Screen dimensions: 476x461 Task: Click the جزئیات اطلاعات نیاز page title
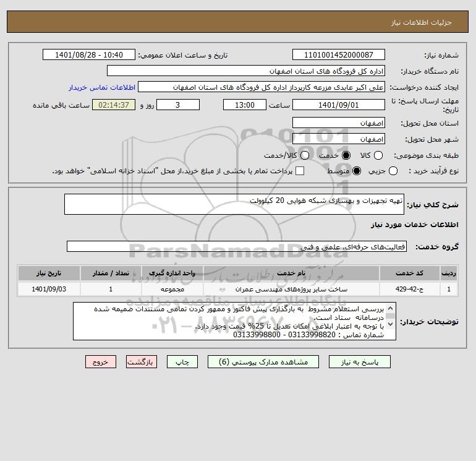click(421, 22)
